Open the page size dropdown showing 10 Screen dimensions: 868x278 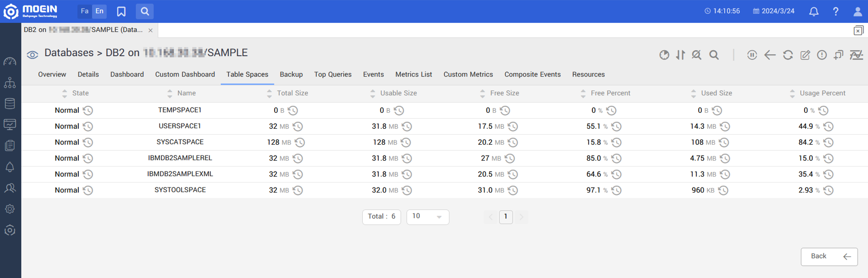[428, 217]
